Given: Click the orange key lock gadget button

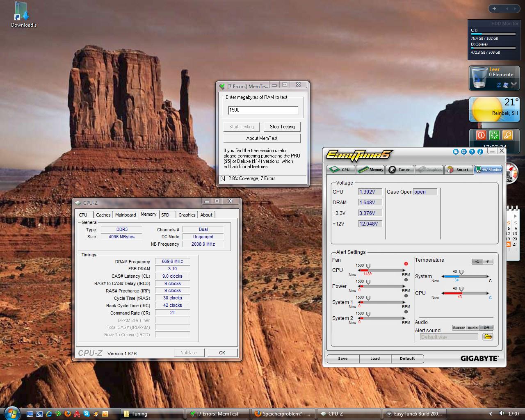Looking at the screenshot, I should pos(507,135).
